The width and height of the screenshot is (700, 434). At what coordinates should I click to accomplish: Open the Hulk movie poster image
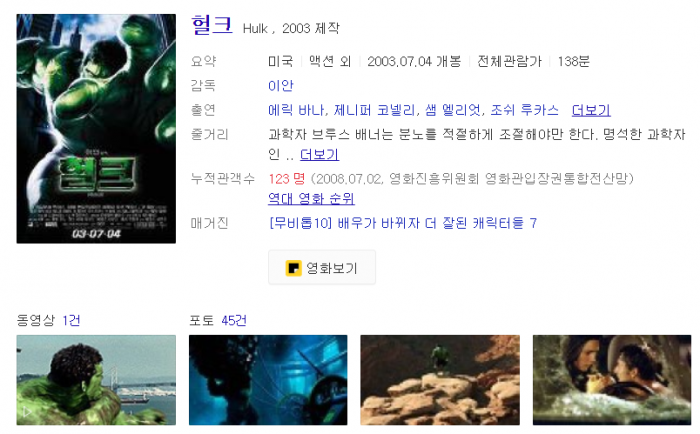click(x=96, y=129)
